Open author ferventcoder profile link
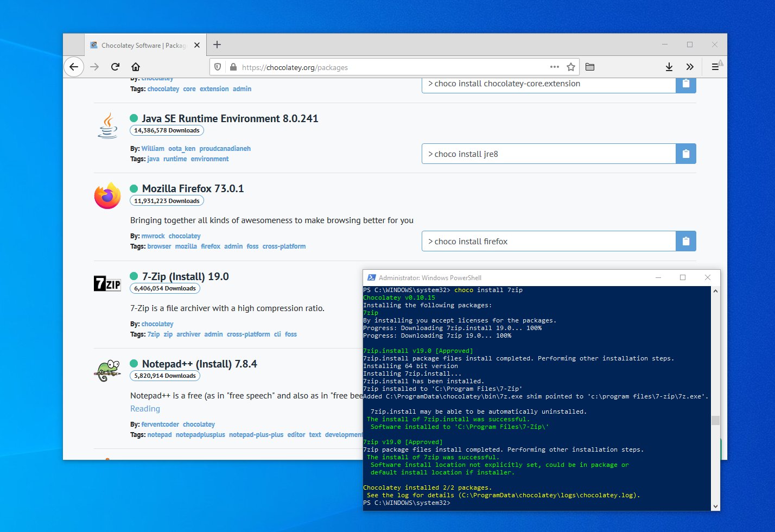Screen dimensions: 775x532 point(160,424)
